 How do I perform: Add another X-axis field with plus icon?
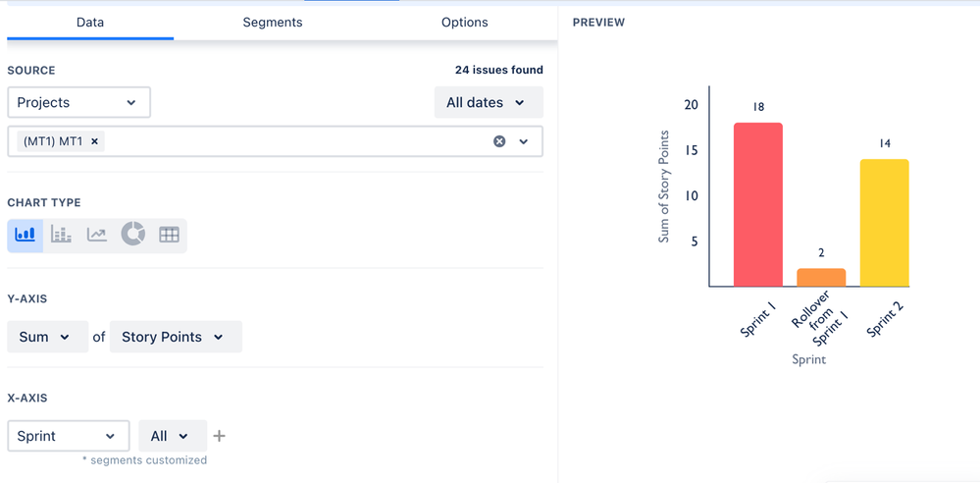(219, 436)
